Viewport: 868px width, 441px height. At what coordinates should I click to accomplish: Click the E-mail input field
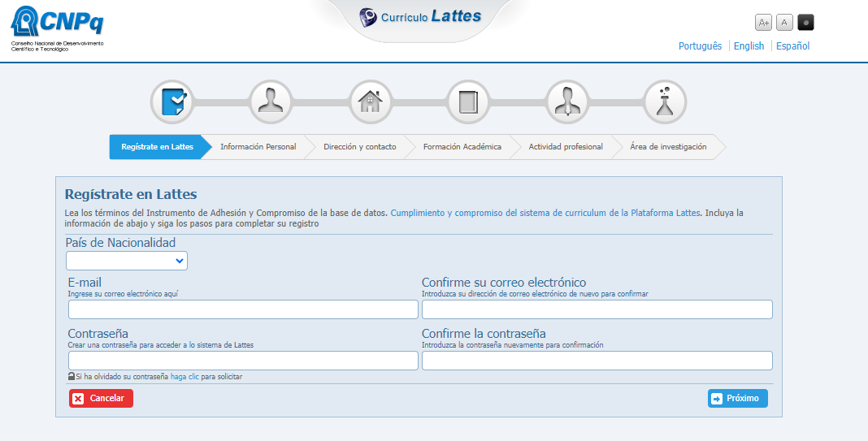[243, 309]
